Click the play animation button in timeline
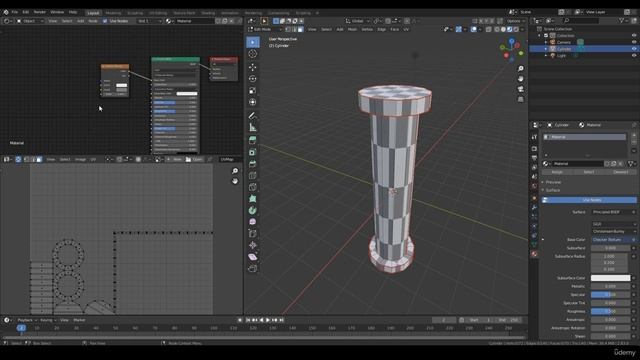640x360 pixels. [268, 320]
